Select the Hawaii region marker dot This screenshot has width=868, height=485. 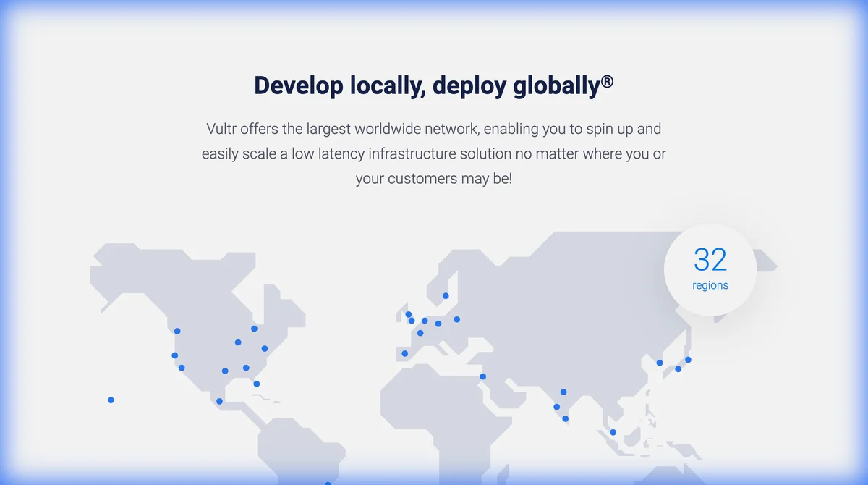click(x=110, y=399)
